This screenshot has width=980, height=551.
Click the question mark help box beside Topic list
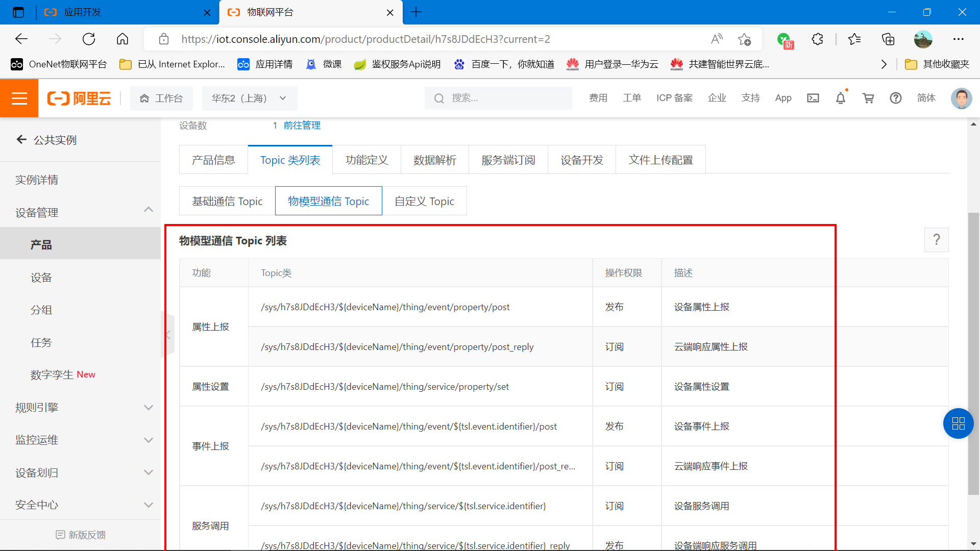(x=937, y=240)
